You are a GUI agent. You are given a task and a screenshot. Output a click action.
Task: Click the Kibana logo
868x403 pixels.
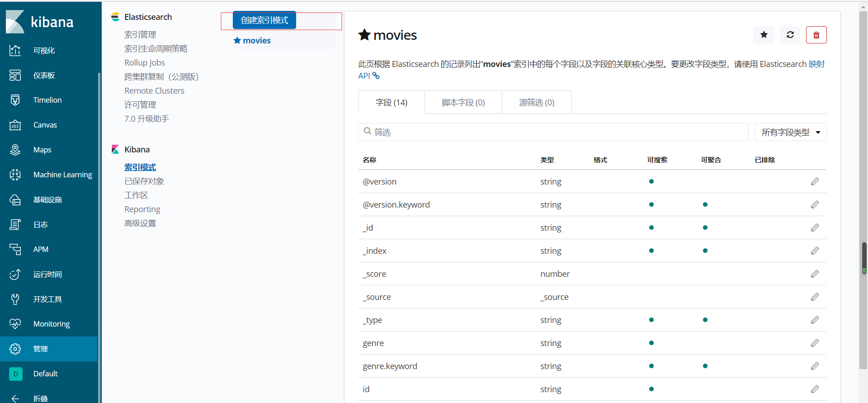pyautogui.click(x=40, y=22)
